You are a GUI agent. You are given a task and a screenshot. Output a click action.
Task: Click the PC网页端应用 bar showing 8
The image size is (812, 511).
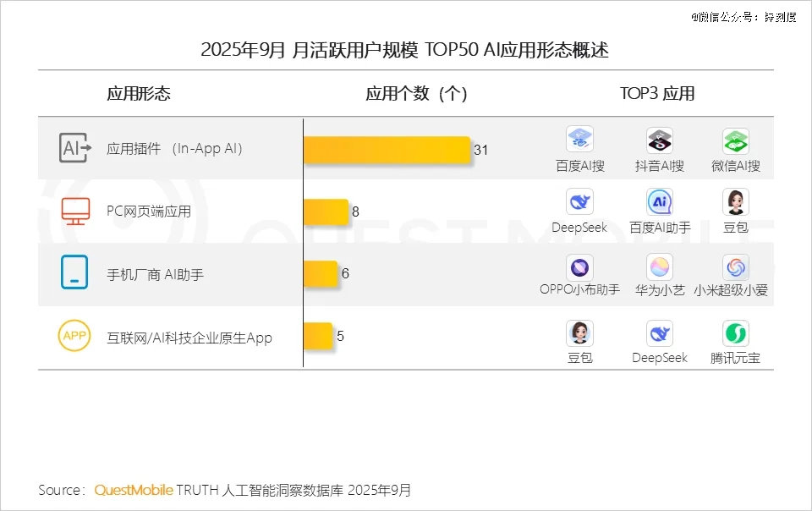point(326,212)
